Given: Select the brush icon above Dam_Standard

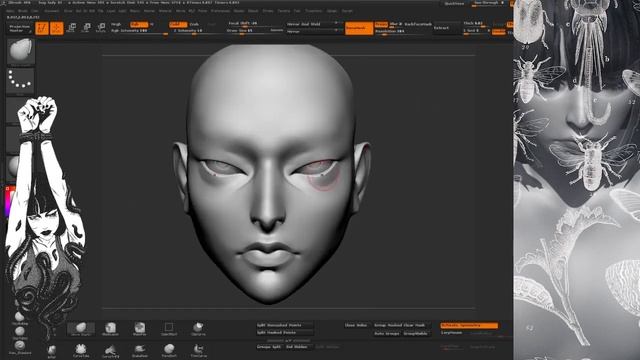Looking at the screenshot, I should 20,332.
